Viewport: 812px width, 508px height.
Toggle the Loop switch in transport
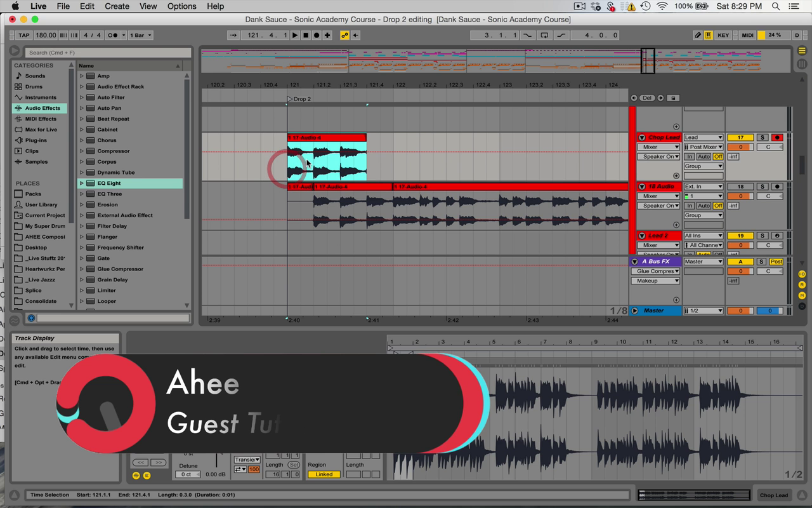tap(544, 36)
